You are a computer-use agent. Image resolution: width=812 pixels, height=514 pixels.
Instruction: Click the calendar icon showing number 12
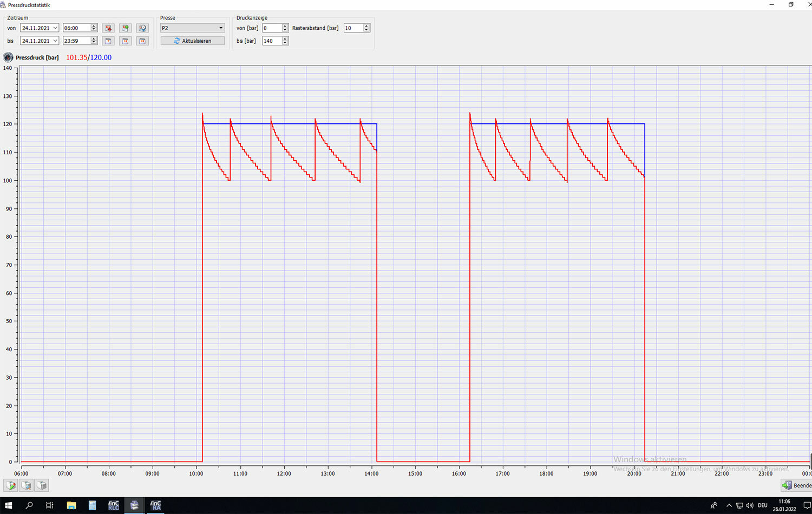click(142, 41)
